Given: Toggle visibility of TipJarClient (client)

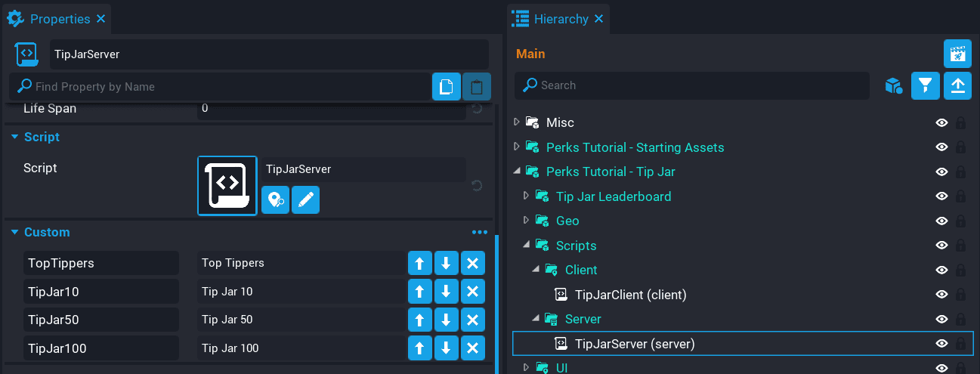Looking at the screenshot, I should (941, 295).
